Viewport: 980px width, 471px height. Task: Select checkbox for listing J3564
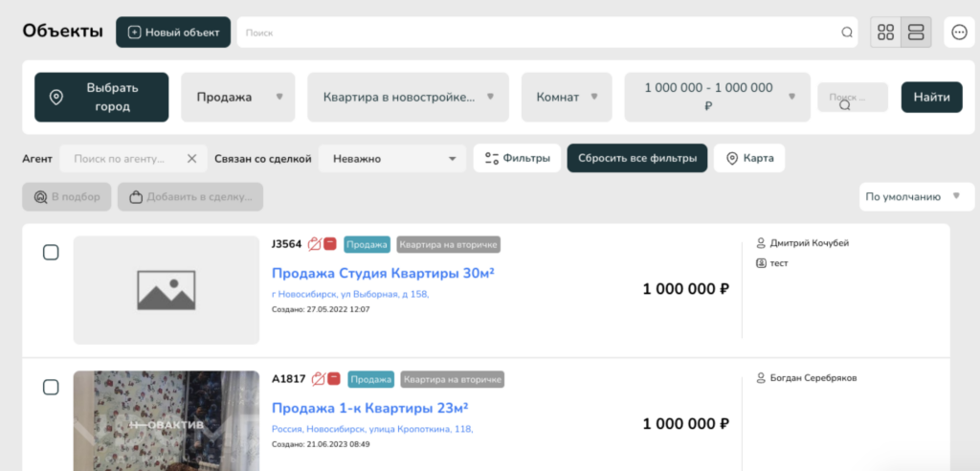[x=52, y=252]
